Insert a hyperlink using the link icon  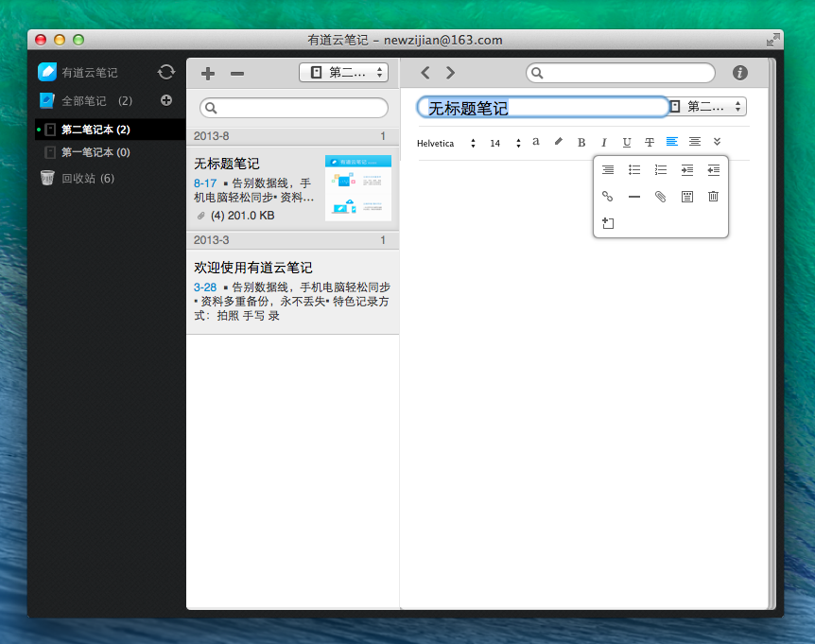[x=608, y=197]
